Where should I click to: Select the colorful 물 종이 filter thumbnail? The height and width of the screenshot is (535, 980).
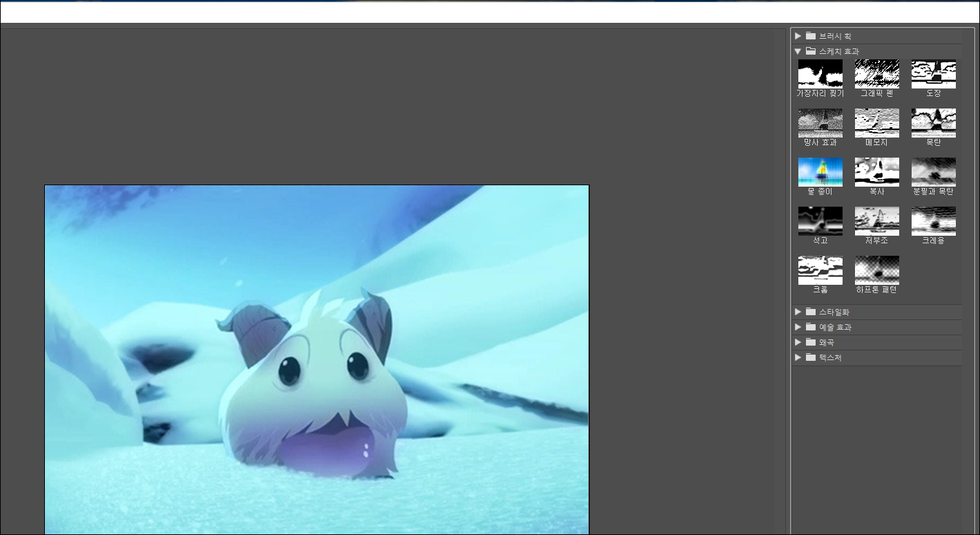(820, 172)
